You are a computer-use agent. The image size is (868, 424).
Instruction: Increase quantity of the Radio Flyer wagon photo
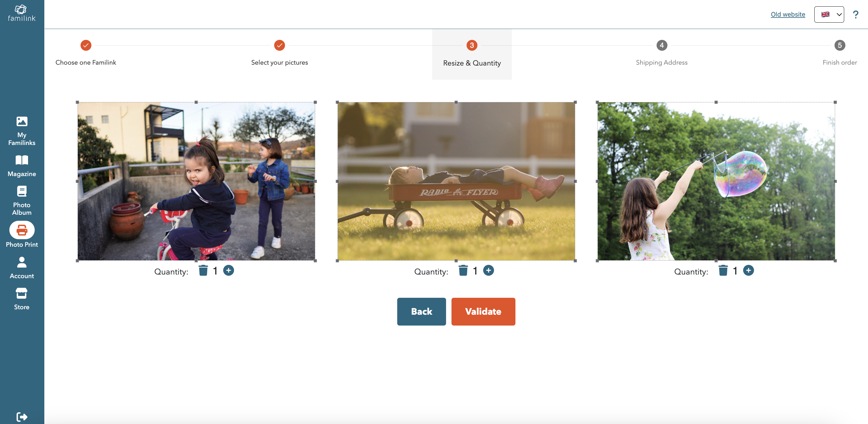[x=488, y=271]
